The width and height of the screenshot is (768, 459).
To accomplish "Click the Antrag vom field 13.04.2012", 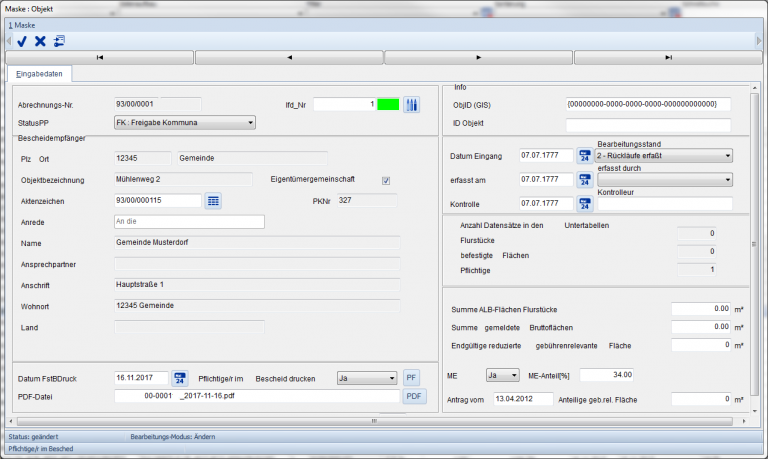I will click(523, 399).
